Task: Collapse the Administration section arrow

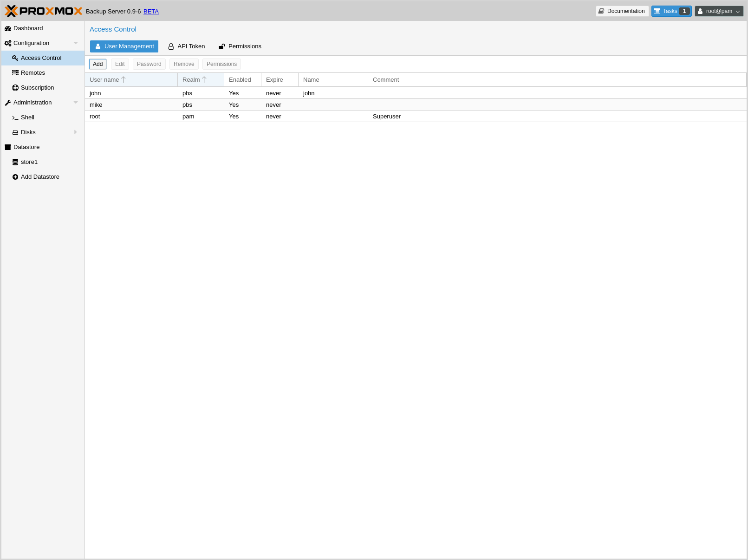Action: click(x=76, y=103)
